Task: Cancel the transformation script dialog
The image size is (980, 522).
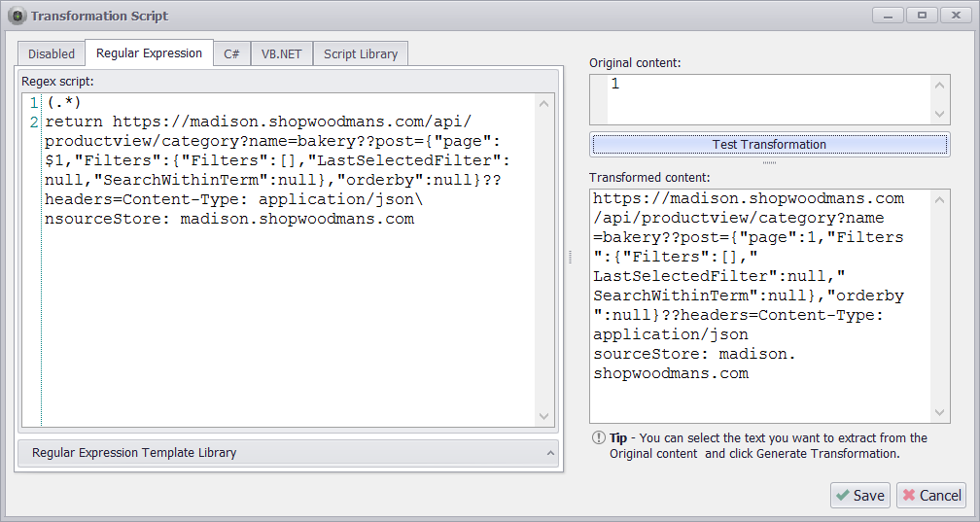Action: (x=930, y=495)
